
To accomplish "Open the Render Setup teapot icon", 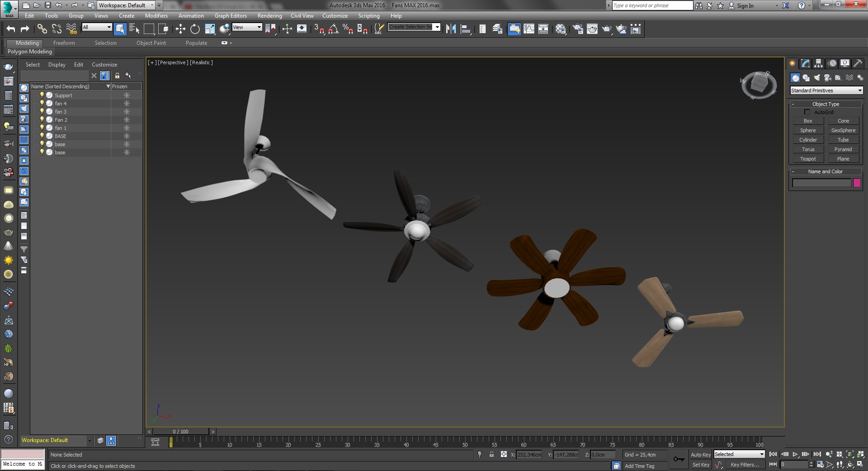I will tap(577, 29).
